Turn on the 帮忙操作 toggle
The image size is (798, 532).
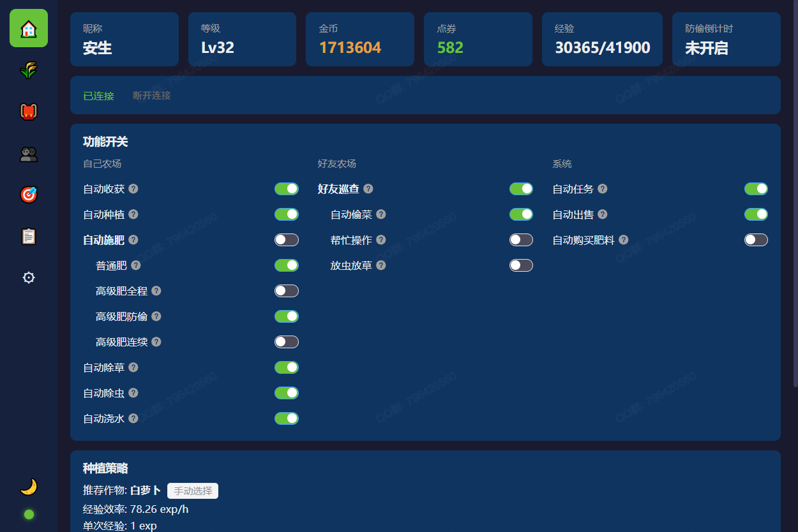coord(521,240)
